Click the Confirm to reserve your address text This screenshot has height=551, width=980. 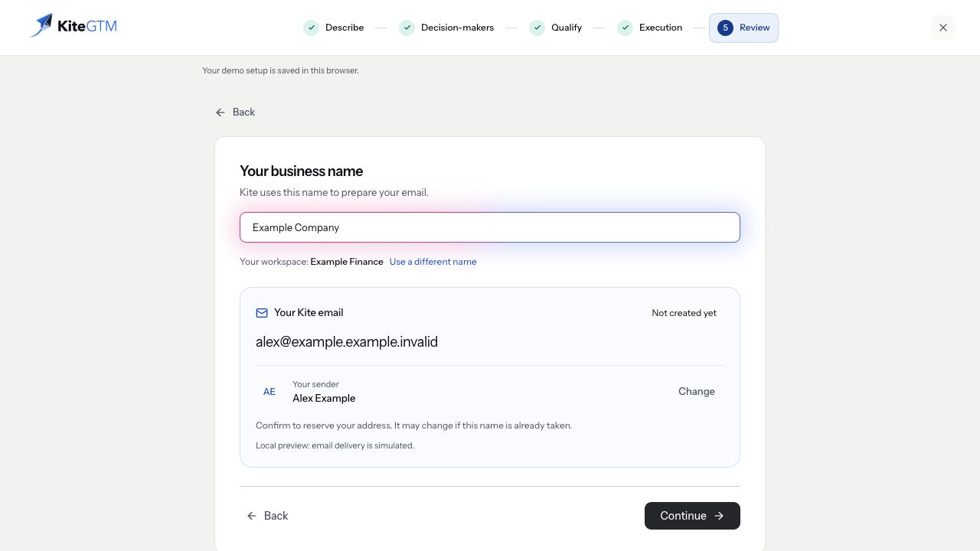click(413, 425)
